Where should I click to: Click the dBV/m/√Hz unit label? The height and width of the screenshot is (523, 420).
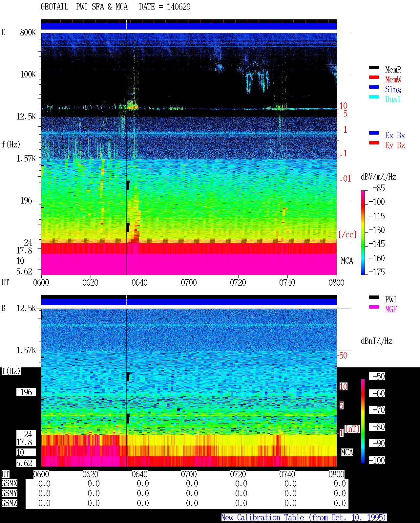click(378, 177)
